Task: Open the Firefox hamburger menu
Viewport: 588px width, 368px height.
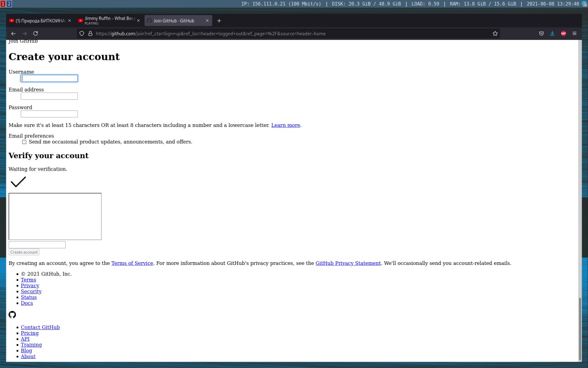Action: 574,34
